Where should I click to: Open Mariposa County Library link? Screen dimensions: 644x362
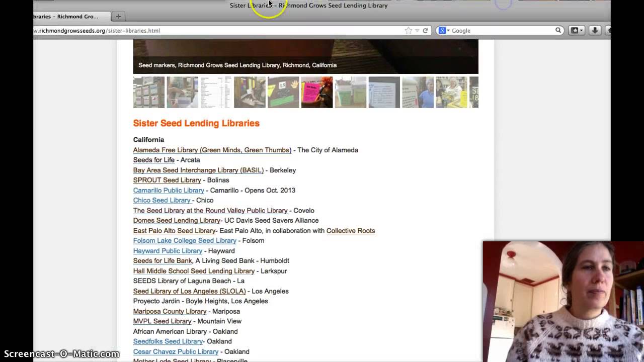(170, 311)
